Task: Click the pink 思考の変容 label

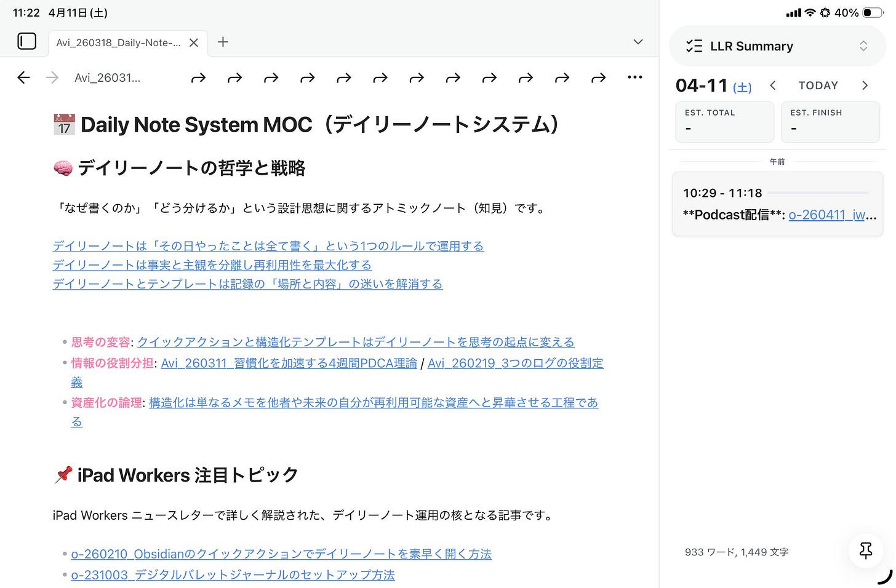Action: (x=101, y=342)
